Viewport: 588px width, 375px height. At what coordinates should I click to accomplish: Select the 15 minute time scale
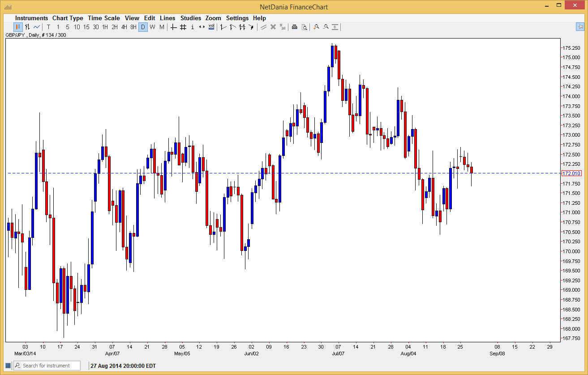(86, 27)
